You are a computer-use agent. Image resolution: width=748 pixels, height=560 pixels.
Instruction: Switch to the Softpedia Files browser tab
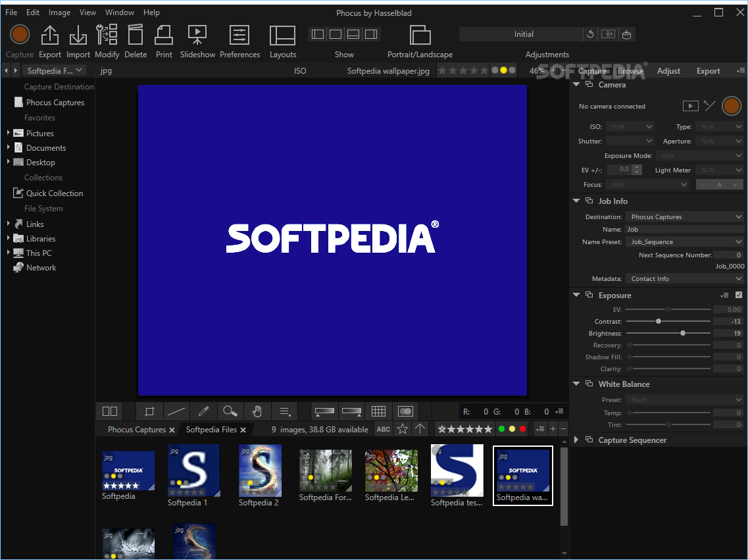211,429
